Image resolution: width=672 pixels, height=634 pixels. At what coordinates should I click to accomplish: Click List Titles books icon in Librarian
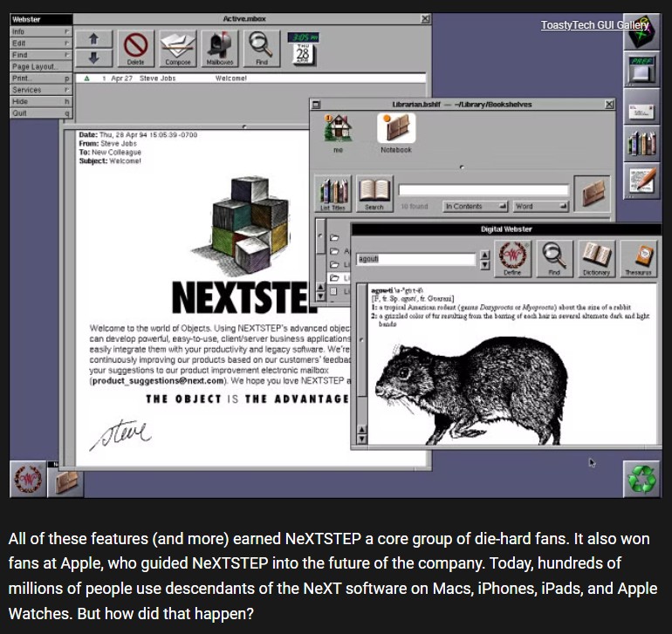[x=333, y=194]
